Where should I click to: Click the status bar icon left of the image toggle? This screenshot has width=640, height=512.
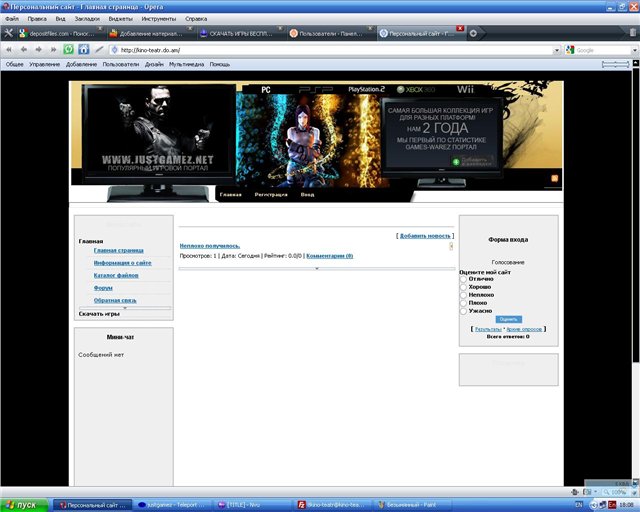(x=575, y=492)
